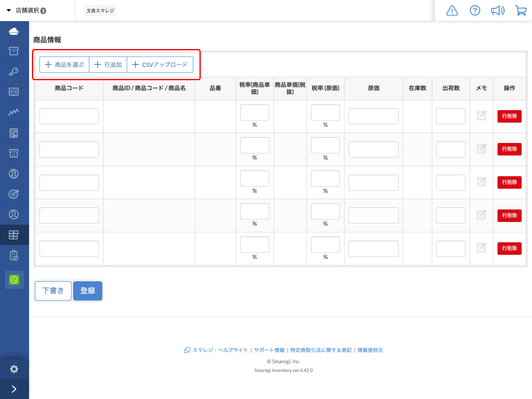
Task: Open the help question mark icon
Action: click(x=475, y=11)
